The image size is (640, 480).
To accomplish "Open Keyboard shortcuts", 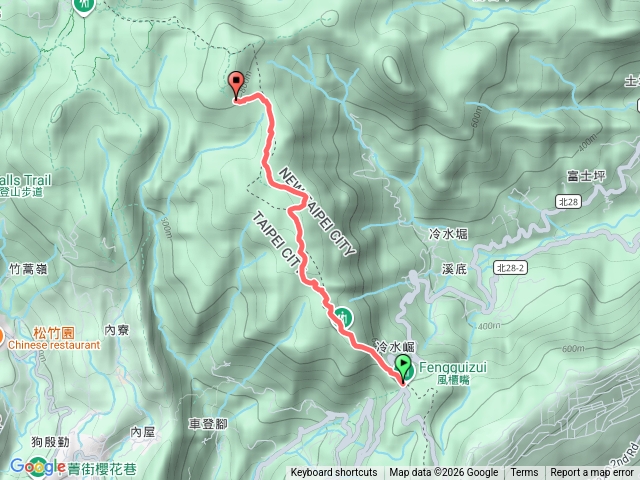I will [333, 473].
